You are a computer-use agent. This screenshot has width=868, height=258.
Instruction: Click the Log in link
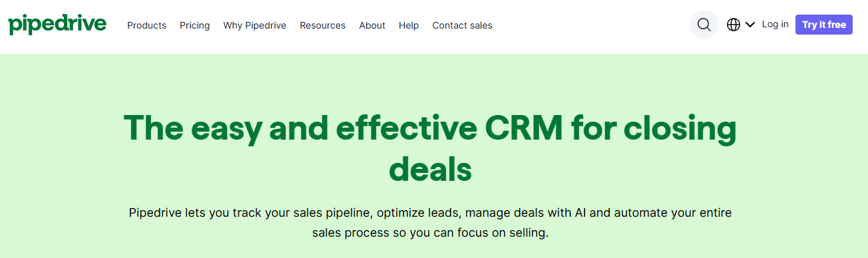coord(775,24)
